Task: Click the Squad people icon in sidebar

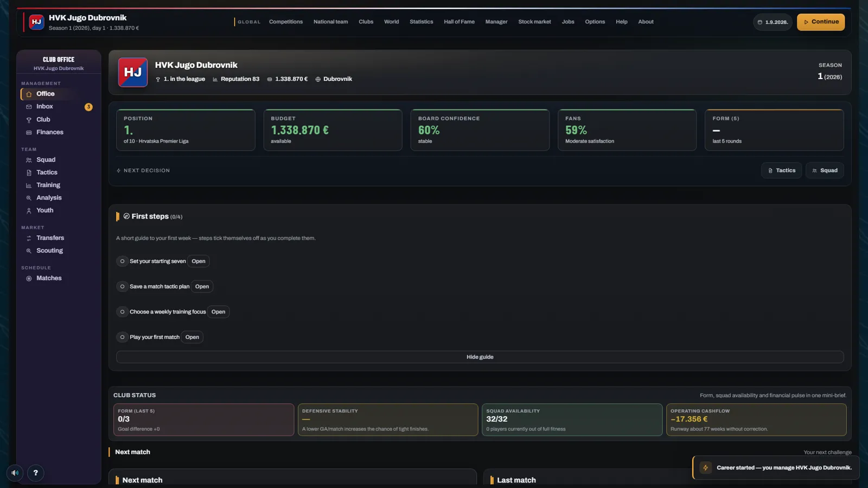Action: tap(29, 160)
